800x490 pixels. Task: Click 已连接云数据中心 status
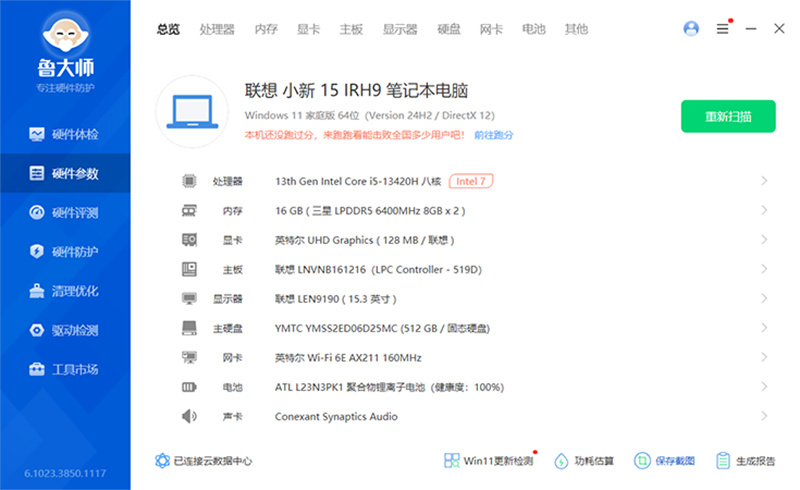[204, 461]
